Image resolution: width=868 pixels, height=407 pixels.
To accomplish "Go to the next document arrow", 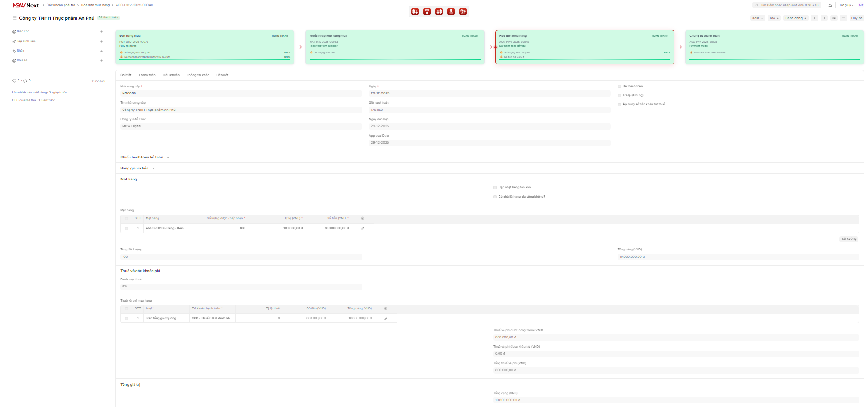I will coord(824,18).
